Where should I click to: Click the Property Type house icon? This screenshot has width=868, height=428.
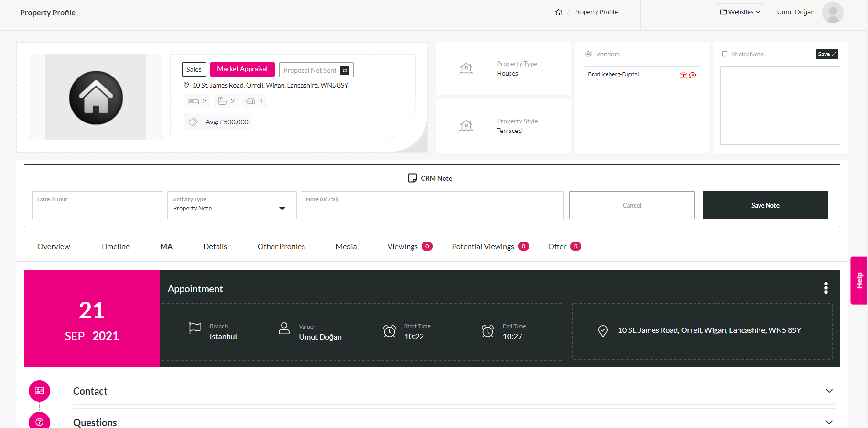pos(466,68)
